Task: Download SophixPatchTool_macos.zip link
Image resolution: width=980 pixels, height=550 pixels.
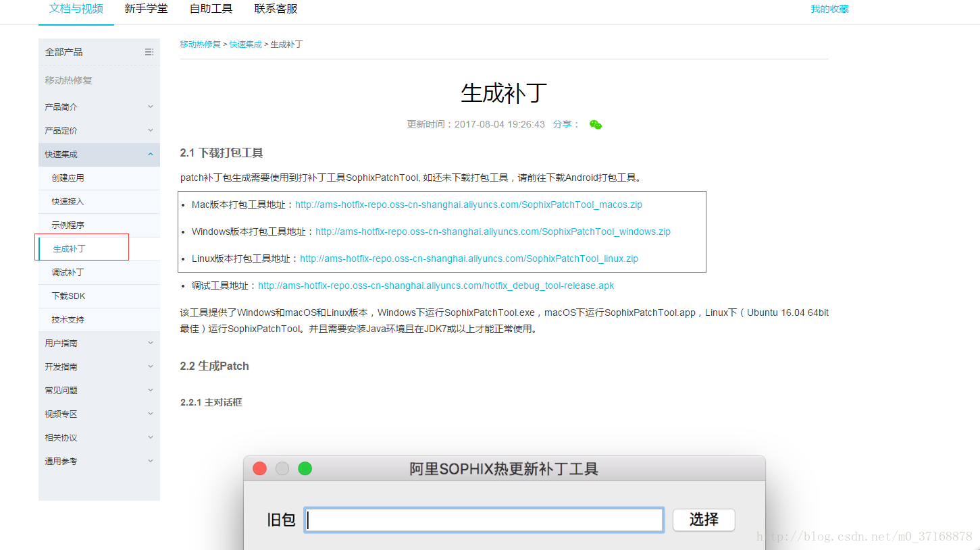Action: coord(469,204)
